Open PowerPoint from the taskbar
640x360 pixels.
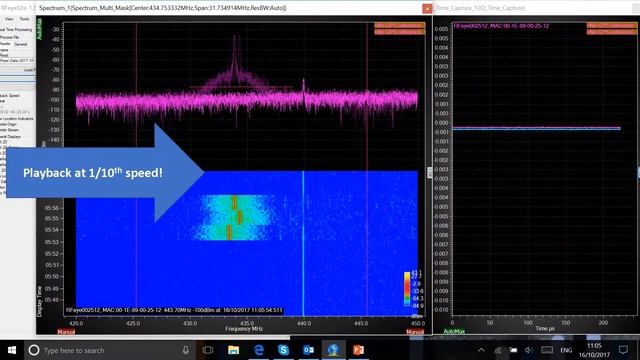click(x=358, y=350)
